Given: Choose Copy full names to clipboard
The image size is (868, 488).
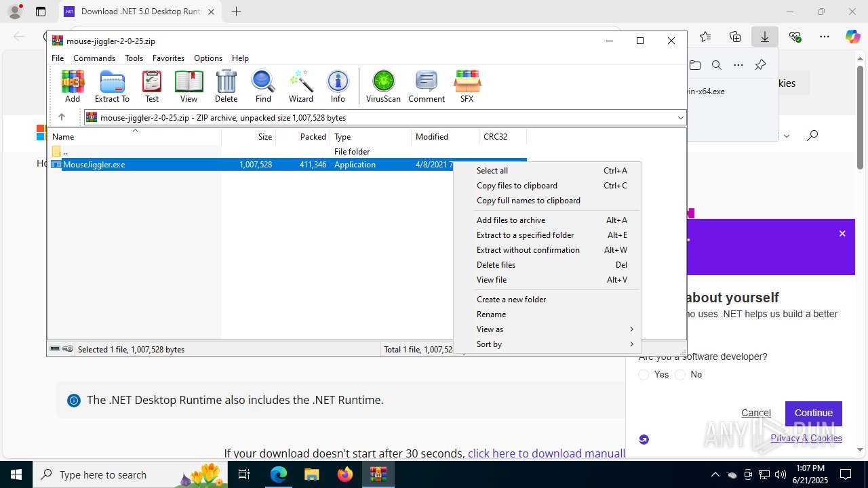Looking at the screenshot, I should [x=547, y=201].
